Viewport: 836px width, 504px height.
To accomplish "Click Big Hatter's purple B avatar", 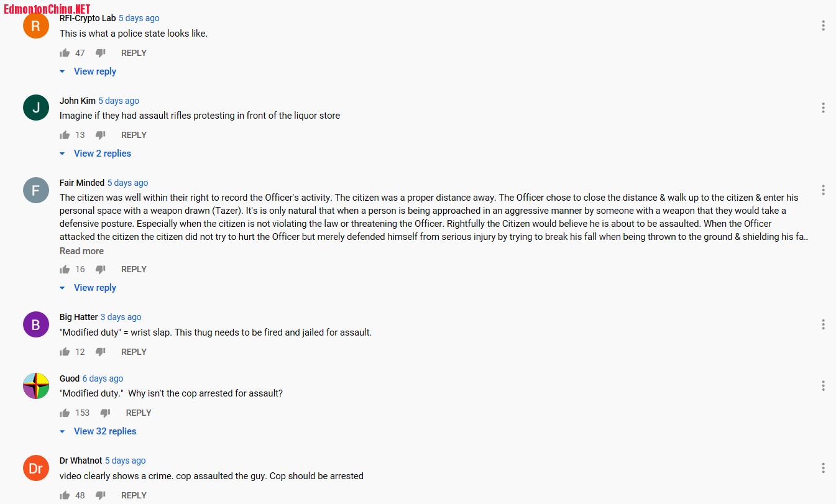I will pyautogui.click(x=36, y=324).
